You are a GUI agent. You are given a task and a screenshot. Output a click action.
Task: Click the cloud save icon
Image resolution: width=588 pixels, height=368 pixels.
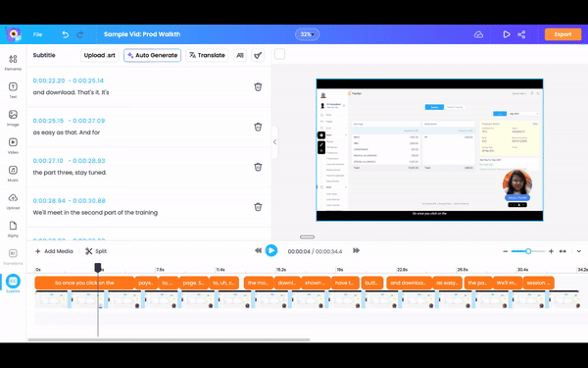click(478, 34)
